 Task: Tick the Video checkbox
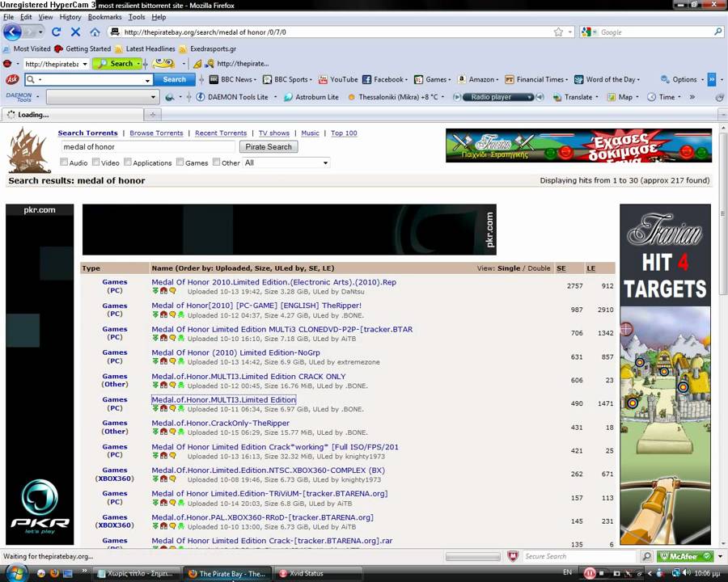tap(95, 162)
